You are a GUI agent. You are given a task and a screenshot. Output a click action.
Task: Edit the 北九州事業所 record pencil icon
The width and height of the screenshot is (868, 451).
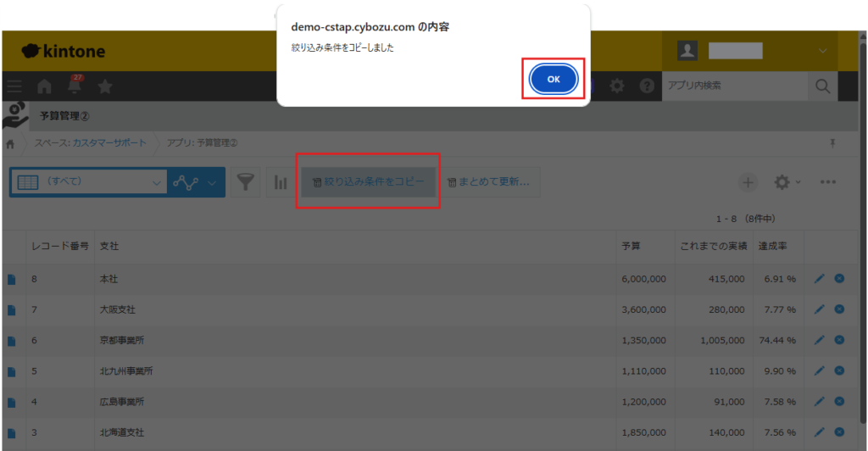[x=820, y=370]
